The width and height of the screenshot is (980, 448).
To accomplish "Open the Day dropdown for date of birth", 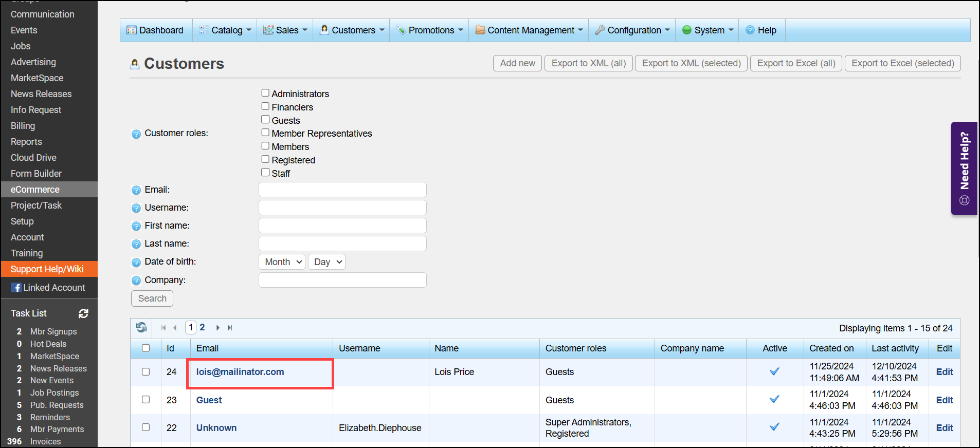I will coord(326,262).
